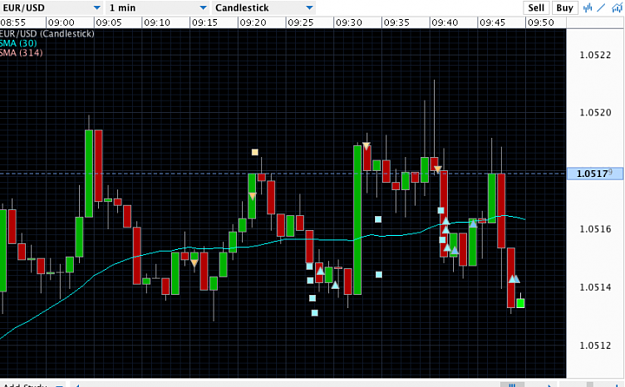
Task: Click the 09:40 time axis label
Action: point(444,23)
